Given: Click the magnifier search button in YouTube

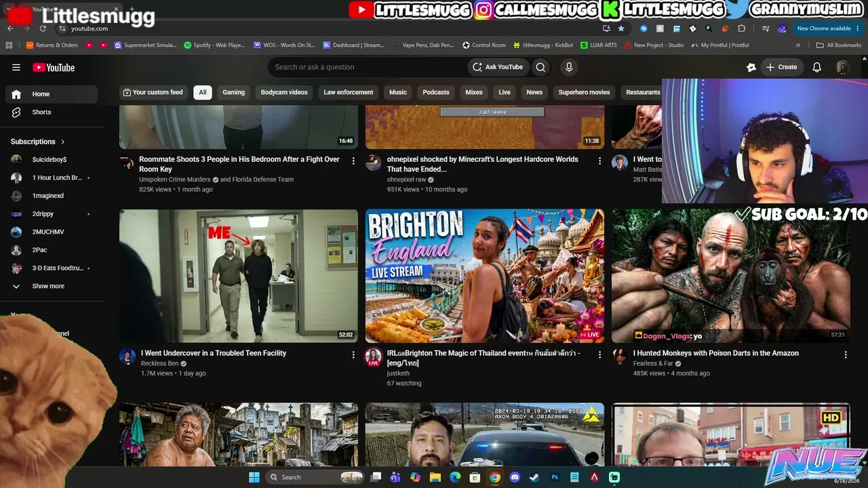Looking at the screenshot, I should click(540, 67).
